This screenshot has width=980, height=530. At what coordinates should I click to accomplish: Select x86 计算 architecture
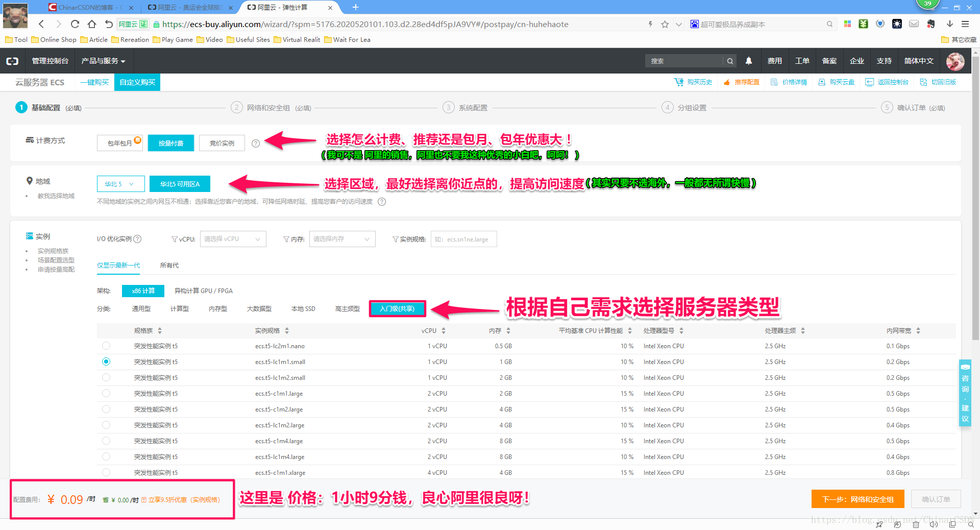pyautogui.click(x=143, y=291)
